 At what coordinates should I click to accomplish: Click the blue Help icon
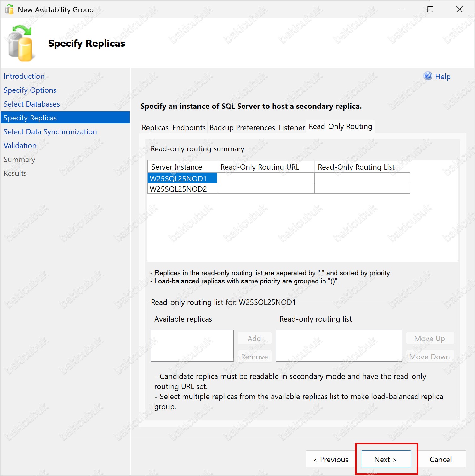click(x=428, y=76)
